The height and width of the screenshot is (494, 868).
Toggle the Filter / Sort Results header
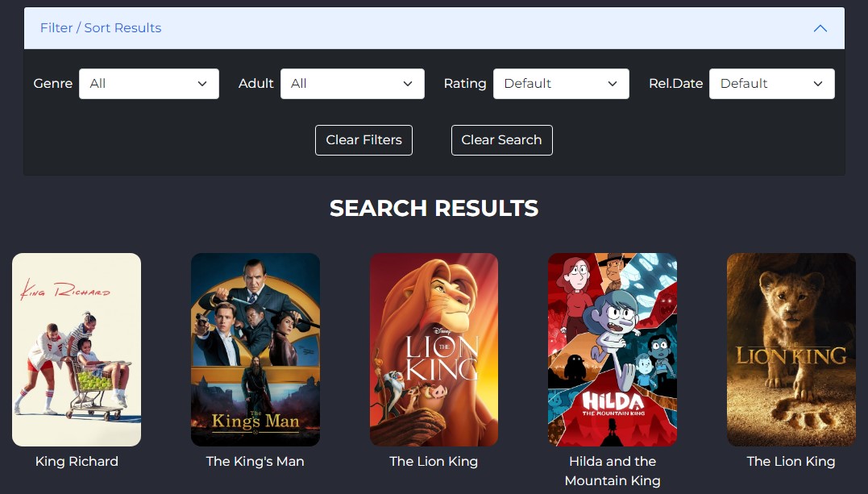[x=434, y=28]
